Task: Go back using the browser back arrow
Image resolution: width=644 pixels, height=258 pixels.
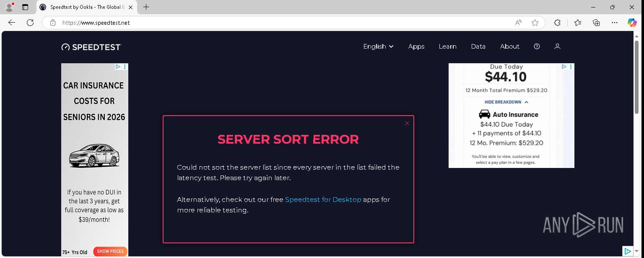Action: click(12, 23)
